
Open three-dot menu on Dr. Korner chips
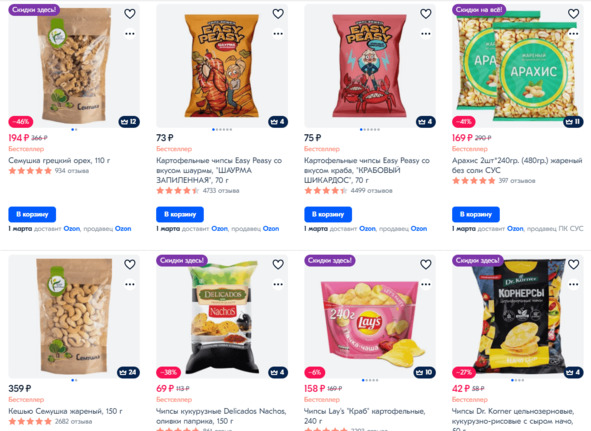(x=573, y=284)
